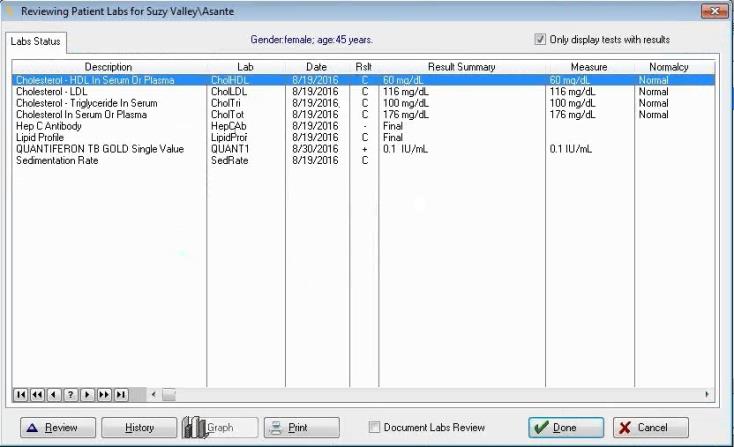734x447 pixels.
Task: Go to first record navigation icon
Action: coord(21,395)
